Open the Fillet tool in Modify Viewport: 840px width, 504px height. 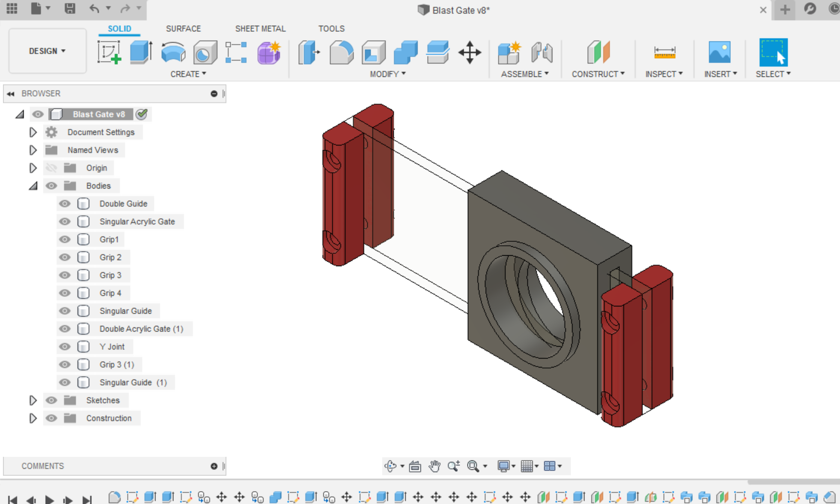pyautogui.click(x=342, y=52)
